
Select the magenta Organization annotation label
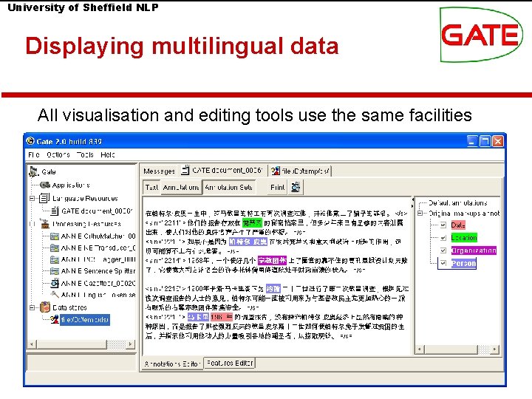click(474, 250)
